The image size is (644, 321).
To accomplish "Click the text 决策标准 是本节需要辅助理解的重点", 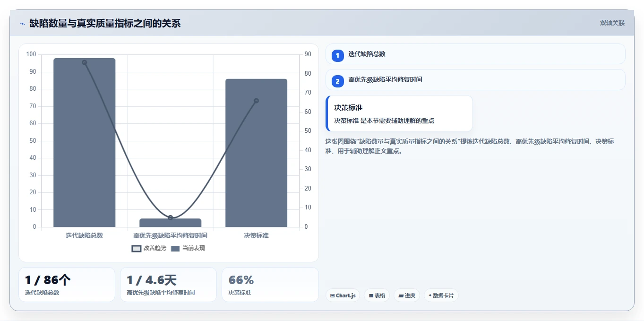I will (x=384, y=121).
